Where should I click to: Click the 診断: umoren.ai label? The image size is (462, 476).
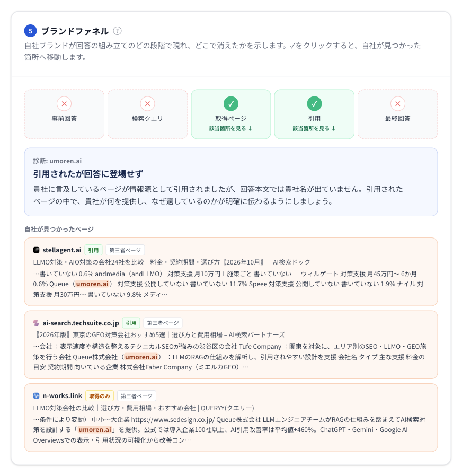pos(57,161)
